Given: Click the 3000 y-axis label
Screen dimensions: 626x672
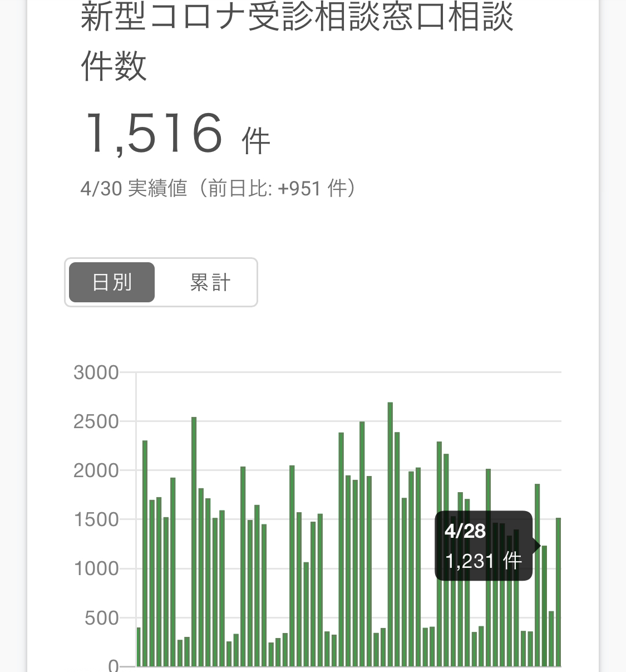Looking at the screenshot, I should coord(96,372).
